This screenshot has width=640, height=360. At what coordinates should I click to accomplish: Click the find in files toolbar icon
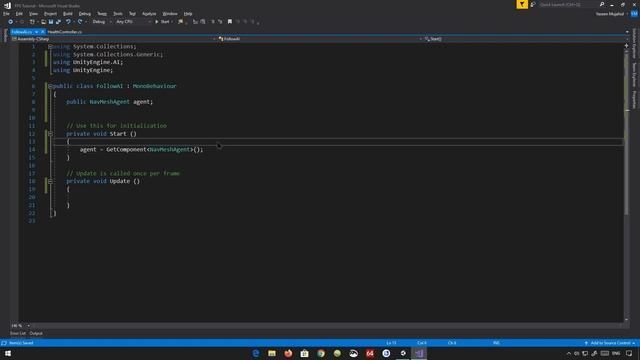[180, 22]
